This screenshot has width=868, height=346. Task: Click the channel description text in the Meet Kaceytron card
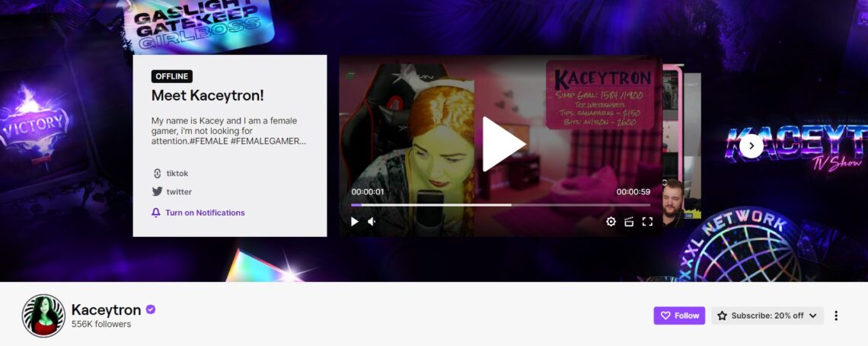[224, 130]
